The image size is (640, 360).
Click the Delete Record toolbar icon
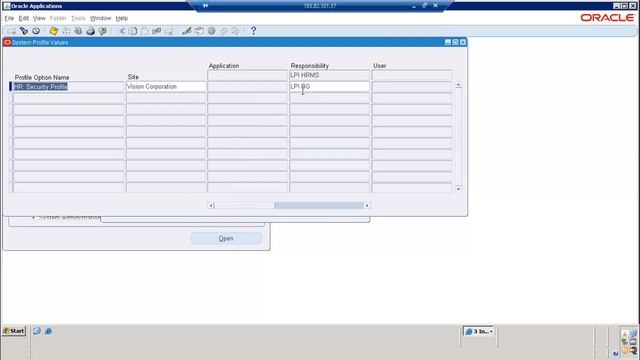pyautogui.click(x=169, y=31)
